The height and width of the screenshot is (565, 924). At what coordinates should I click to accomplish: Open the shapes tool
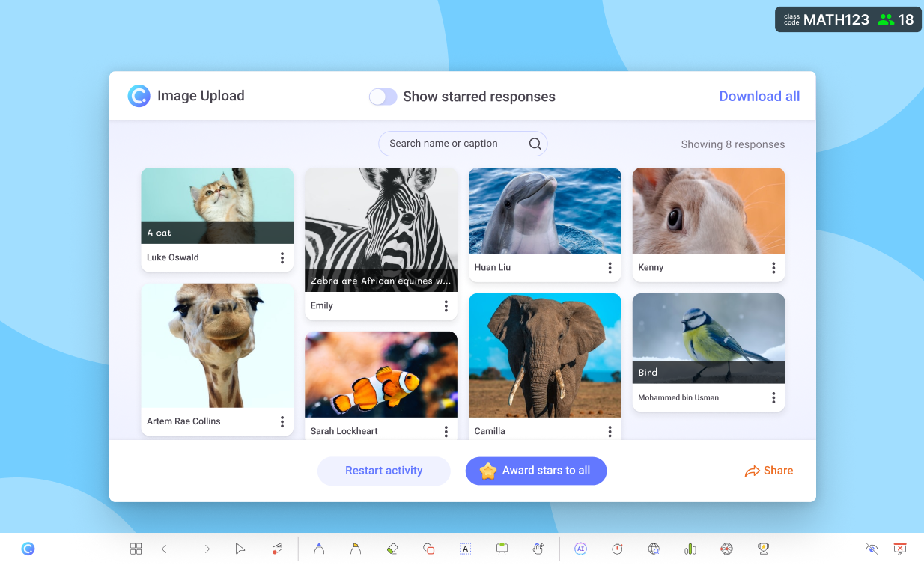[x=428, y=549]
